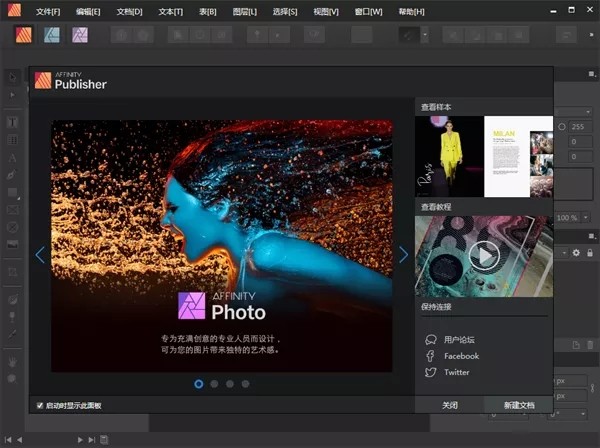Click the gear icon in right panel
600x448 pixels.
[576, 253]
